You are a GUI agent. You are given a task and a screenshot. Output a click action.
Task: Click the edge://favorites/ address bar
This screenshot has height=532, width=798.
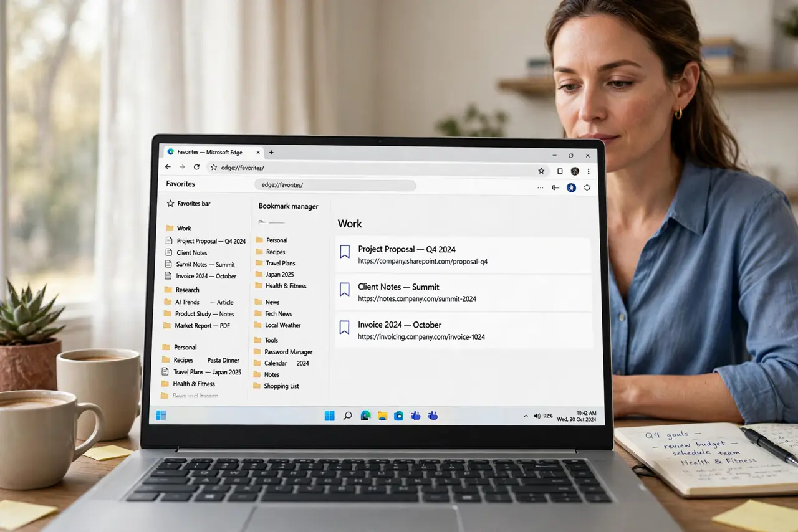pyautogui.click(x=378, y=168)
